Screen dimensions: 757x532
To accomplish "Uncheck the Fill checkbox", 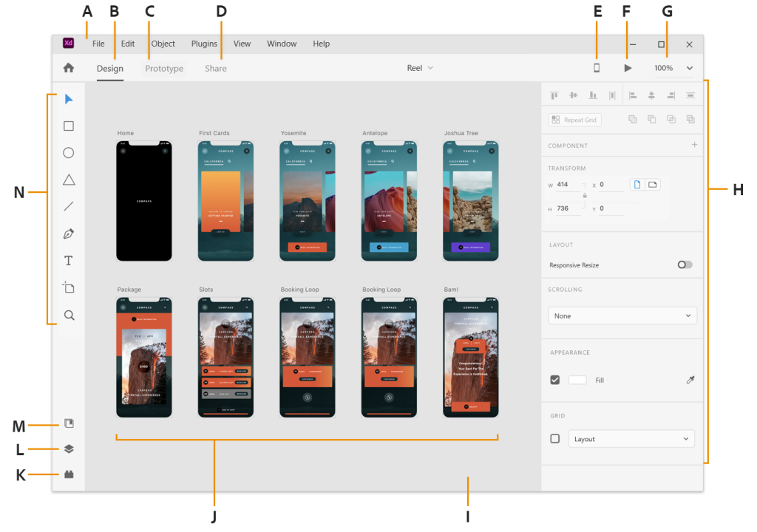I will click(x=555, y=380).
